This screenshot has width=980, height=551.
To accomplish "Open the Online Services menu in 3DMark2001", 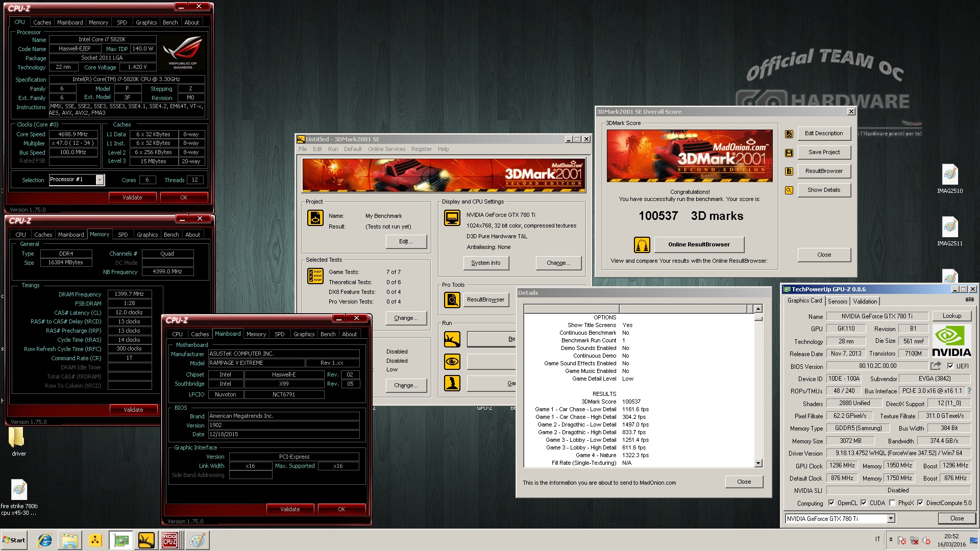I will tap(386, 149).
